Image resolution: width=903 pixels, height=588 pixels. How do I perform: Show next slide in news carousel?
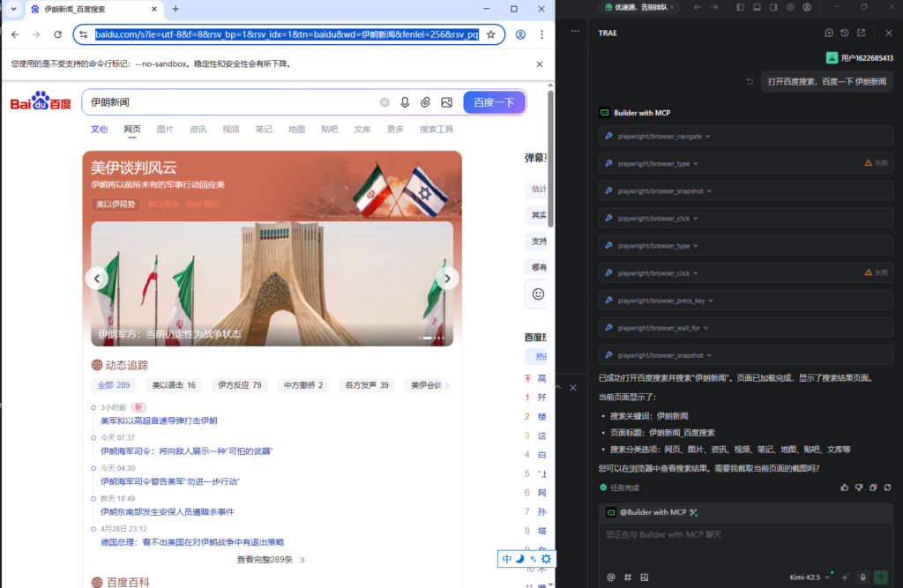447,279
